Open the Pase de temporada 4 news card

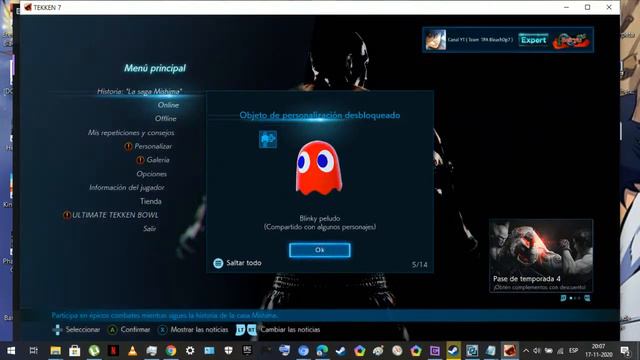[541, 256]
